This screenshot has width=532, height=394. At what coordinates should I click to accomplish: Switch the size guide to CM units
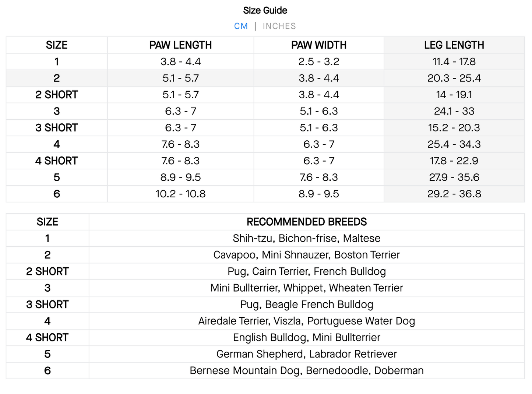coord(241,26)
